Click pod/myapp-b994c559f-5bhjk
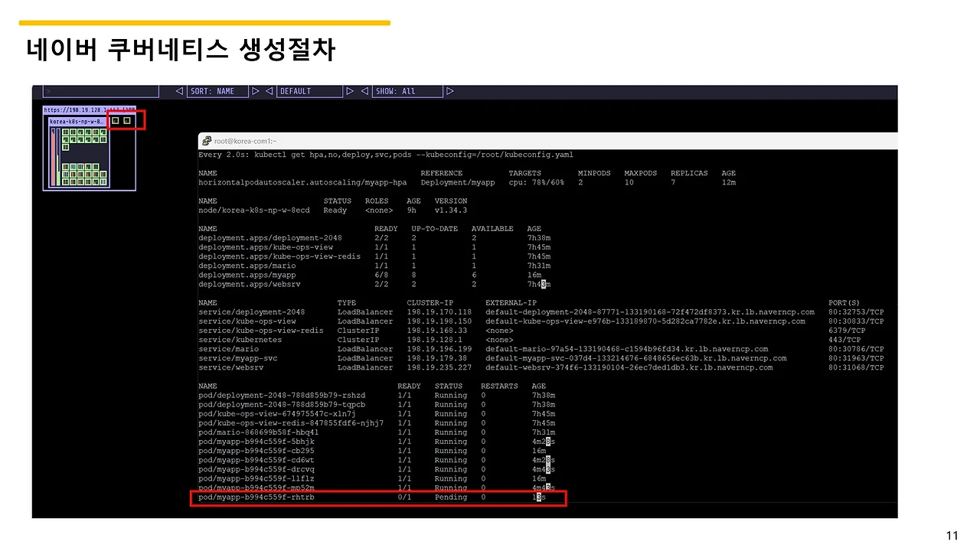Image resolution: width=980 pixels, height=551 pixels. pos(256,442)
